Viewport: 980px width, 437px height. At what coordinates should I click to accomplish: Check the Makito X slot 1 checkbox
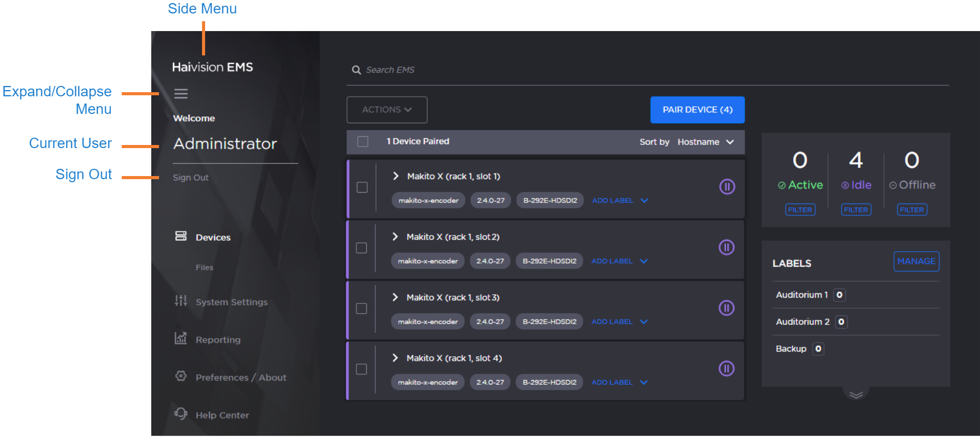[362, 187]
